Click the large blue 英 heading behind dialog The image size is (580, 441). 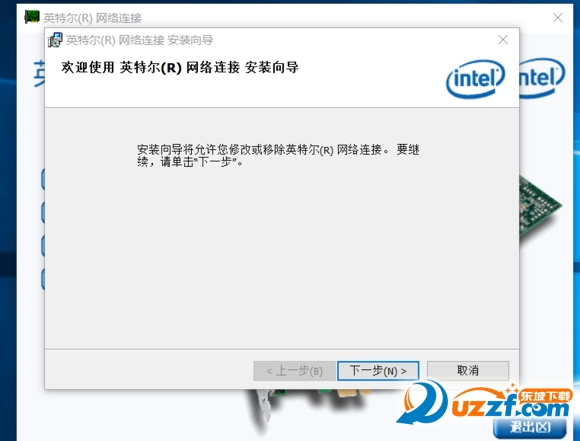coord(39,74)
